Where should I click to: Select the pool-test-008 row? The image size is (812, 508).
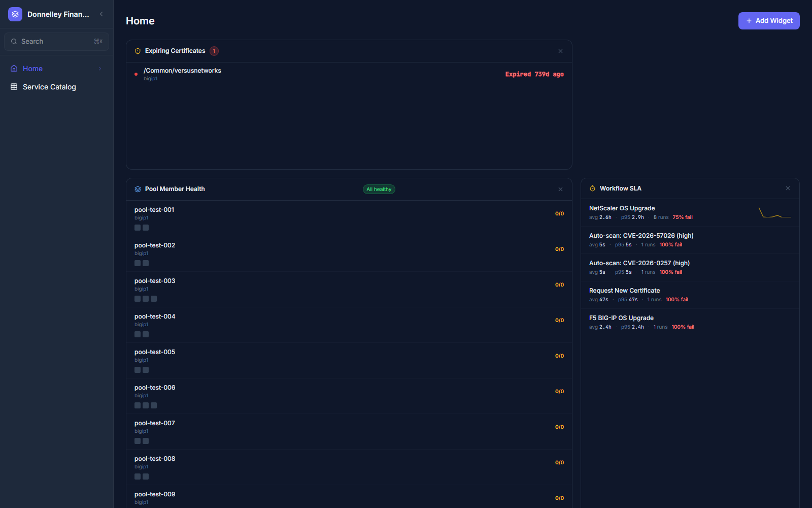click(x=349, y=467)
